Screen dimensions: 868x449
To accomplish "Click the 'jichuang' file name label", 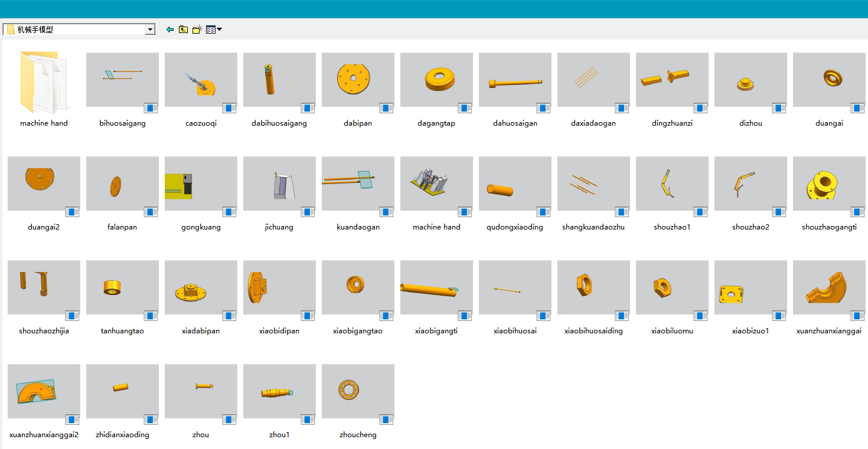I will coord(279,227).
